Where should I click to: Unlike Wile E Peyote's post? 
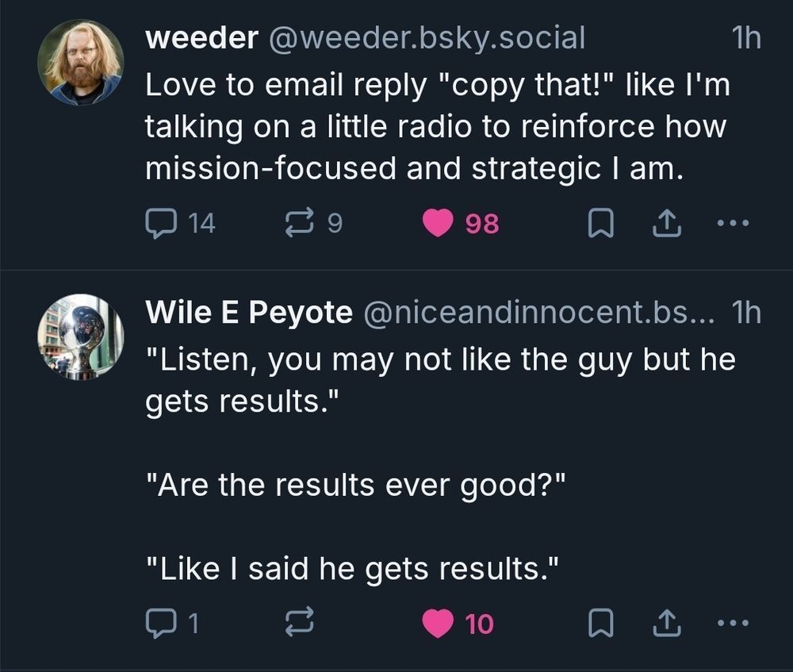point(437,624)
